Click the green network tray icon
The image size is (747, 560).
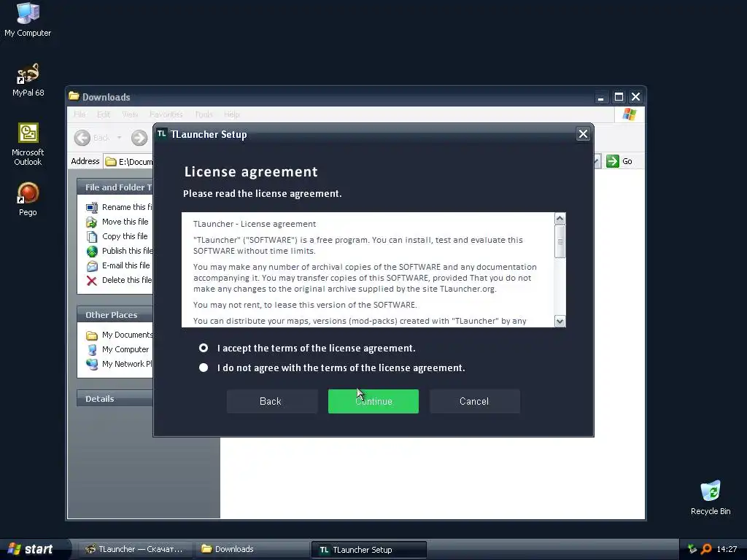pos(692,549)
